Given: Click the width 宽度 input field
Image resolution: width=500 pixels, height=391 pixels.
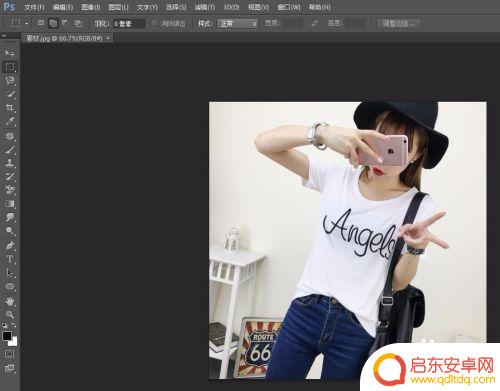Looking at the screenshot, I should pos(292,23).
